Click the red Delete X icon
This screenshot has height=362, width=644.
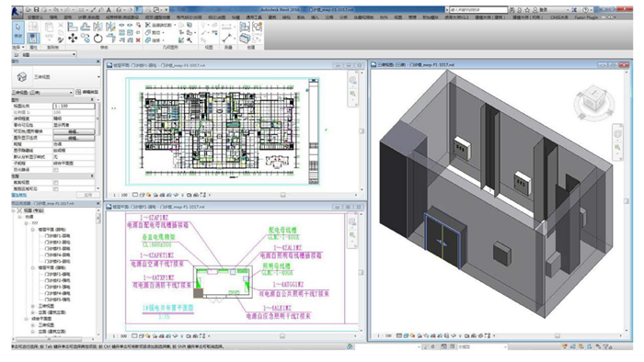click(x=138, y=40)
